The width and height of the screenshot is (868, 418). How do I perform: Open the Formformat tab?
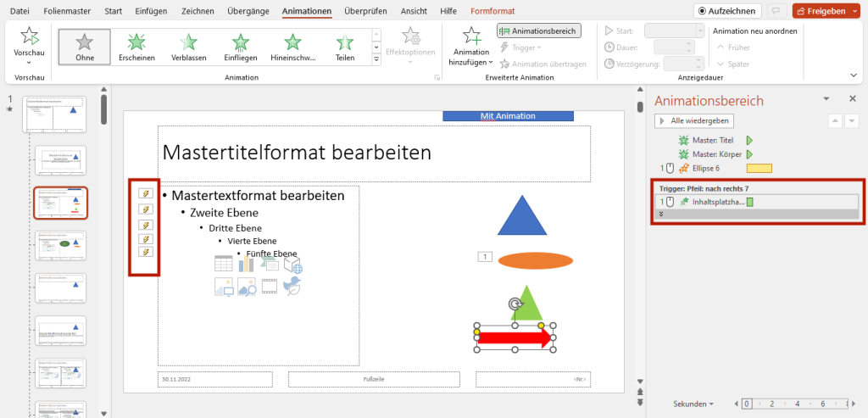[493, 11]
